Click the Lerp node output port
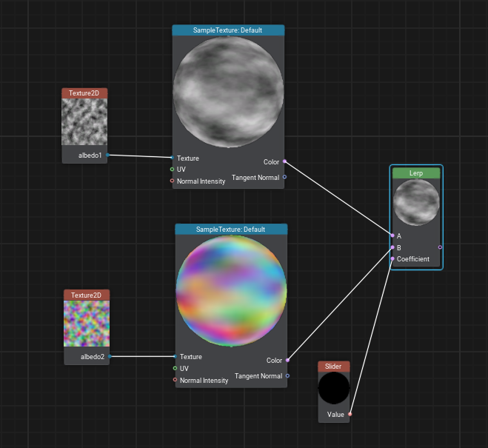This screenshot has height=448, width=488. click(x=440, y=247)
